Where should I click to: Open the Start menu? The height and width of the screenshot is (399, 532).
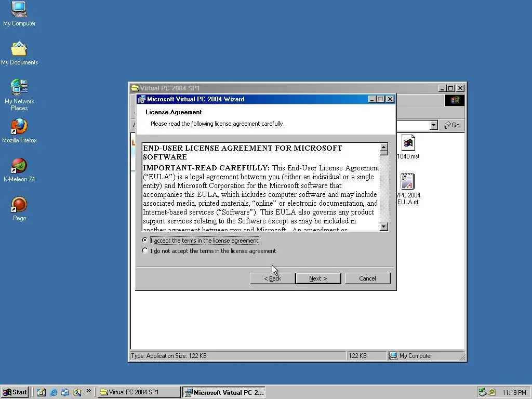click(x=15, y=393)
